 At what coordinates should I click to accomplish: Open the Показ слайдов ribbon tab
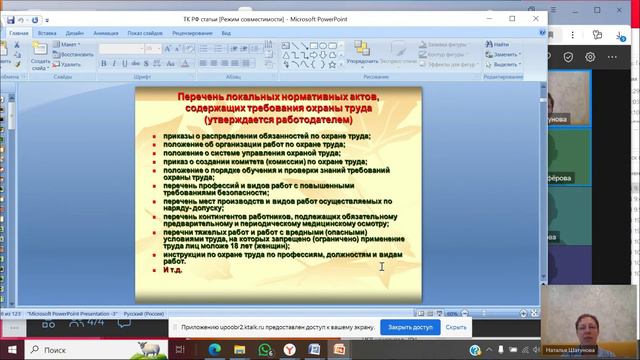click(x=145, y=33)
